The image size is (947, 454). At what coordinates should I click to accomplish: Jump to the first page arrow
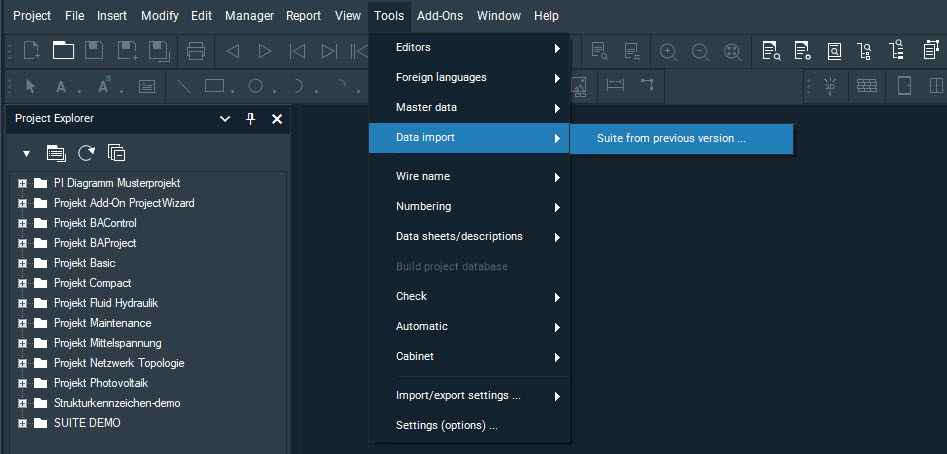pyautogui.click(x=297, y=52)
